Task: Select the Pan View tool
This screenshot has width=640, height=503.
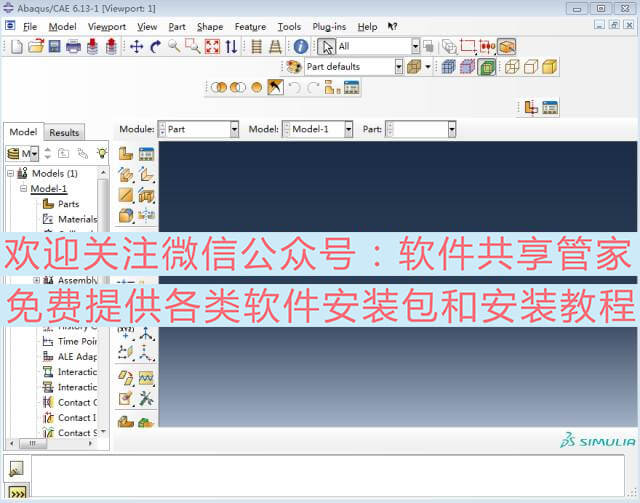Action: pyautogui.click(x=136, y=47)
